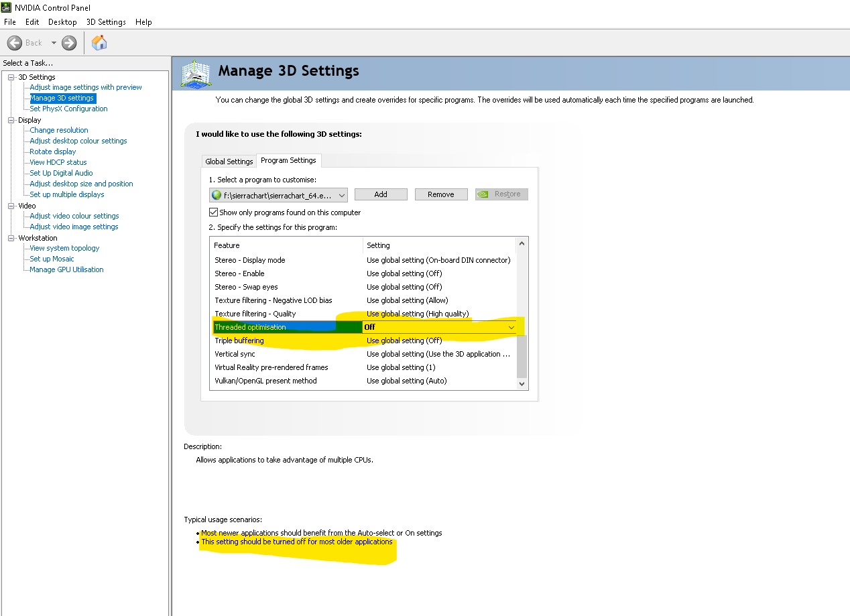Screen dimensions: 850x616
Task: Select Vulkan/OpenGL present method row
Action: pos(363,381)
